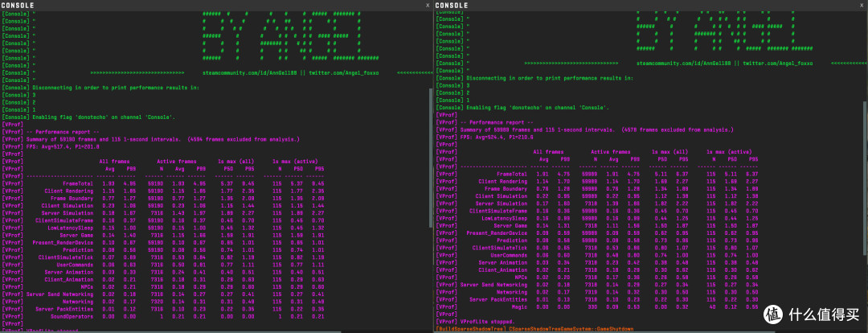Screen dimensions: 868x333
Task: Select the Client Rendering row in left console
Action: 163,191
